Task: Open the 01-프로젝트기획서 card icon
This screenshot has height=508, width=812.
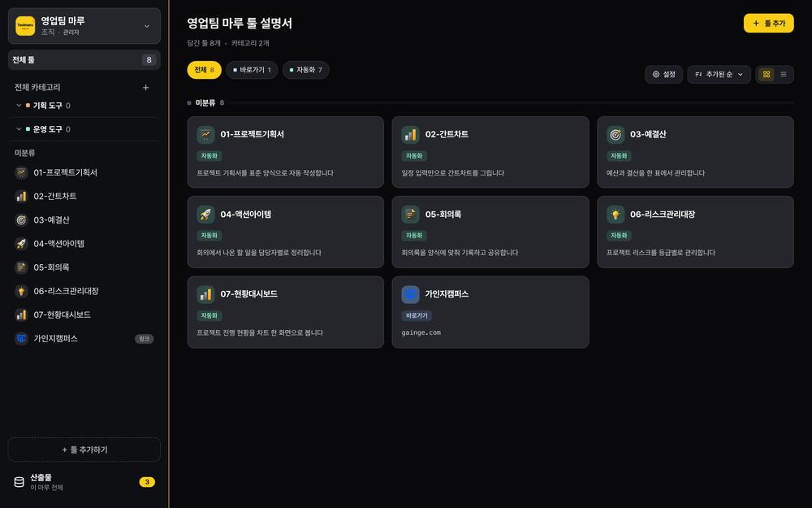Action: pyautogui.click(x=205, y=135)
